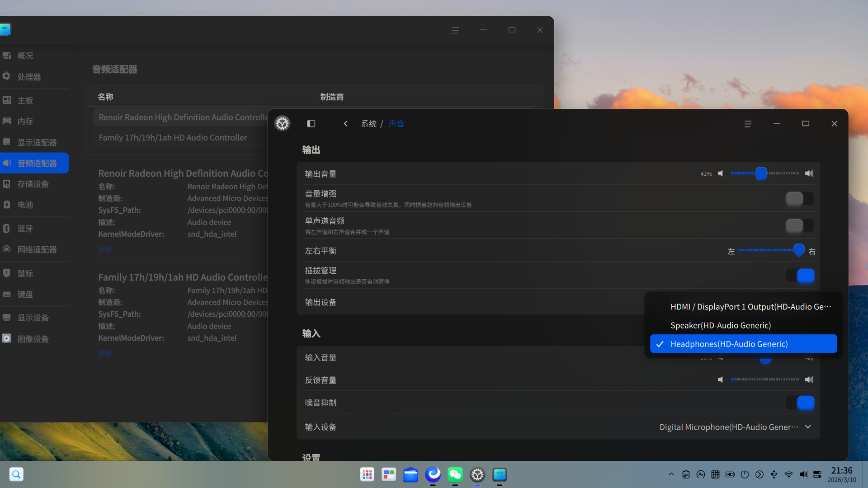Select 网络适配器 in the left sidebar

(37, 249)
